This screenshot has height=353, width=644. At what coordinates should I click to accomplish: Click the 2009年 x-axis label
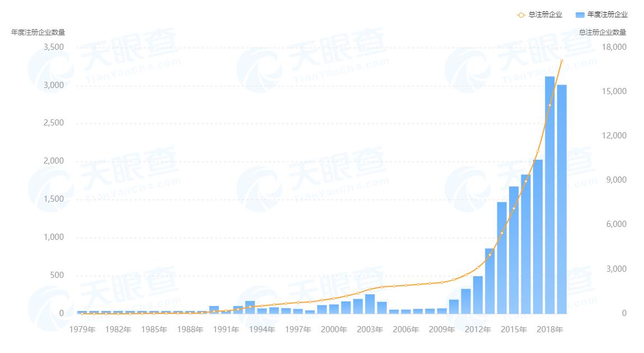click(x=442, y=329)
